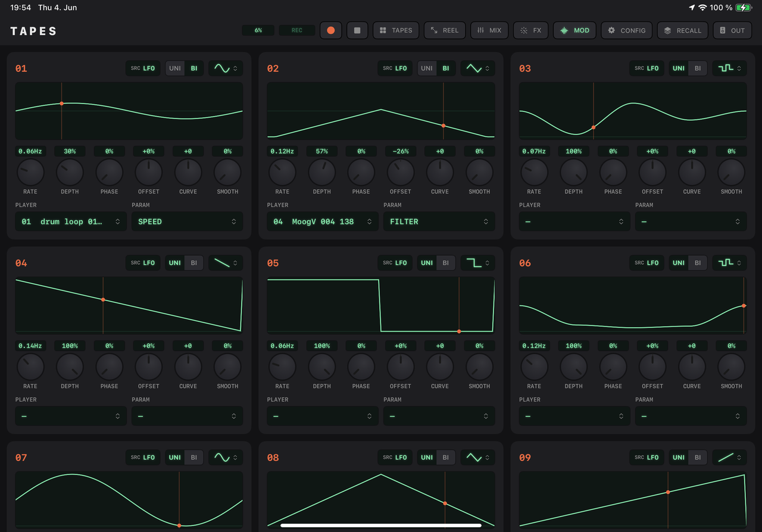Click the PHASE knob on modulator 03
This screenshot has width=762, height=532.
[613, 173]
